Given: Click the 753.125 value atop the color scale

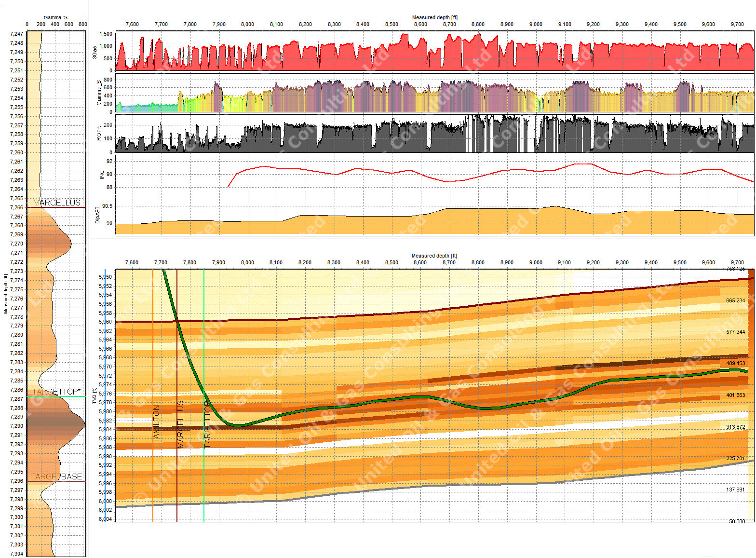Looking at the screenshot, I should (x=735, y=269).
